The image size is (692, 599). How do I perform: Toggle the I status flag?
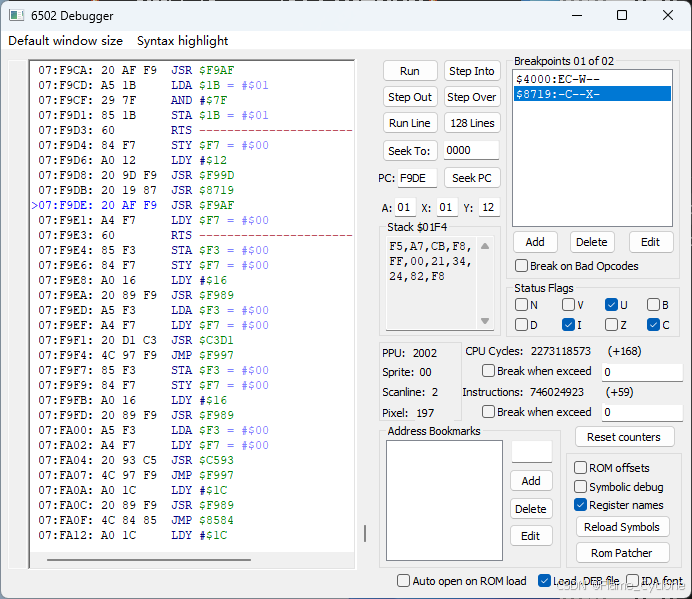tap(568, 325)
